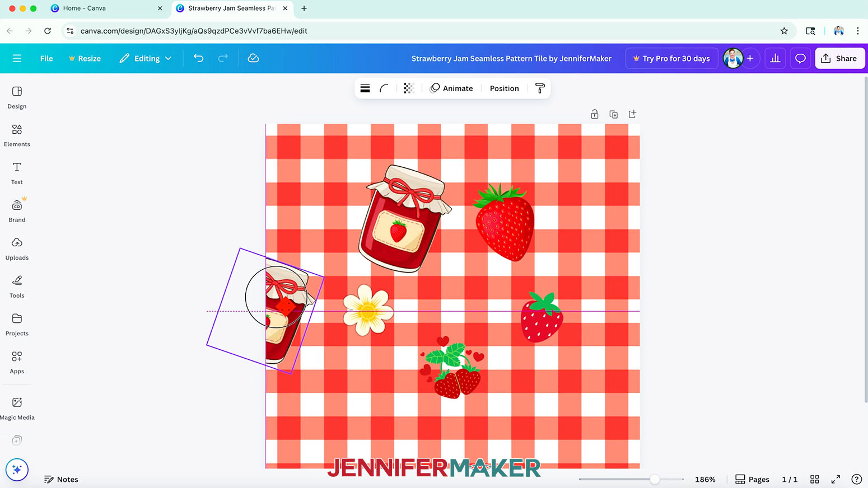Add a new page icon

coord(632,114)
